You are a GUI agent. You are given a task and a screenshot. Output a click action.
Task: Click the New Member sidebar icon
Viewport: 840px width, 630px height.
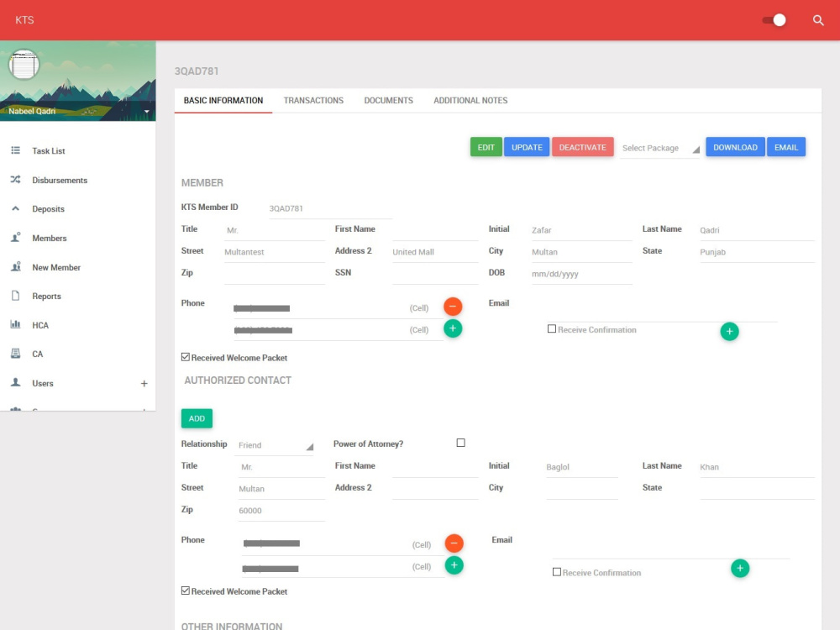[x=15, y=267]
